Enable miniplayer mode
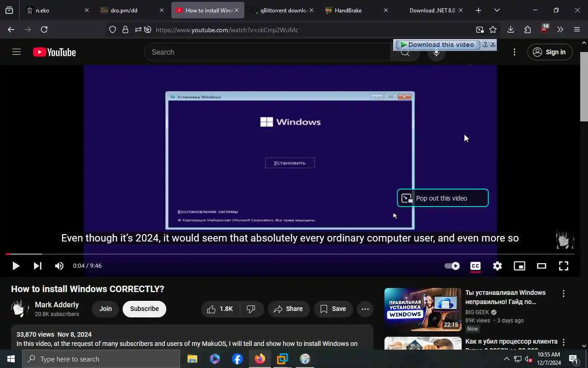 click(520, 266)
